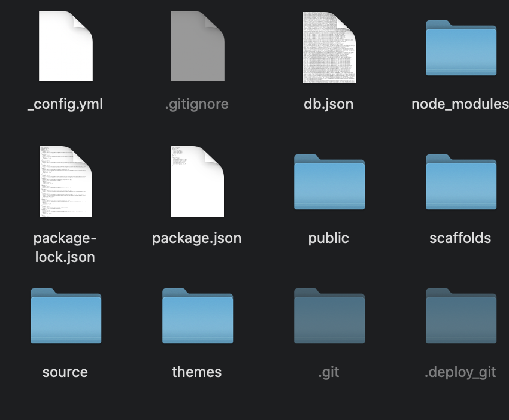Click the themes folder icon

pos(197,316)
